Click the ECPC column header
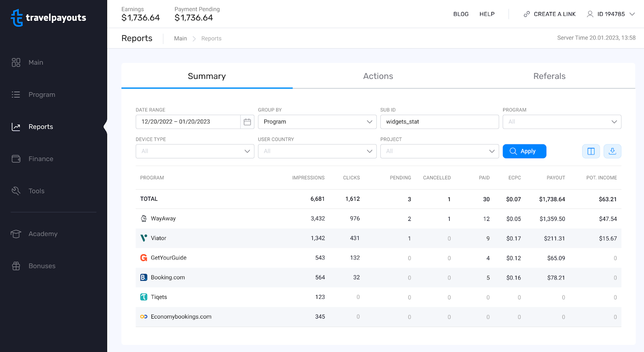 point(515,178)
